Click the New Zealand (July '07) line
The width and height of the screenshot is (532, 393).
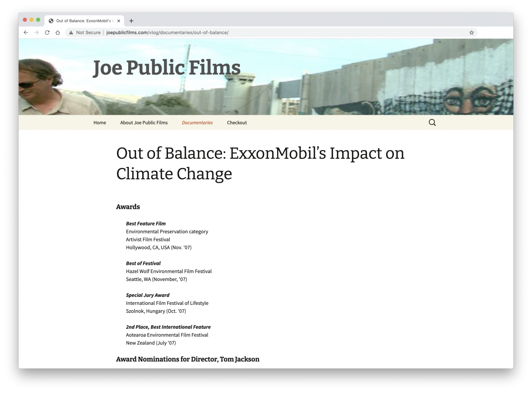[151, 343]
